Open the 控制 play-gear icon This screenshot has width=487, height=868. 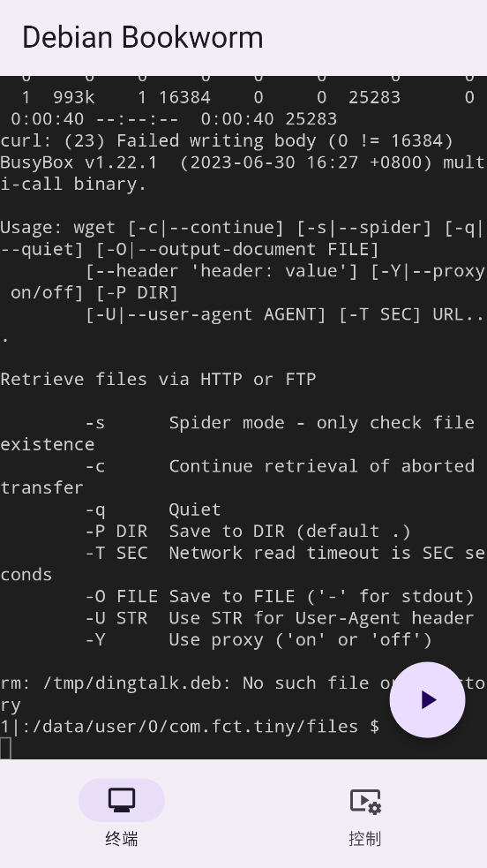click(365, 801)
